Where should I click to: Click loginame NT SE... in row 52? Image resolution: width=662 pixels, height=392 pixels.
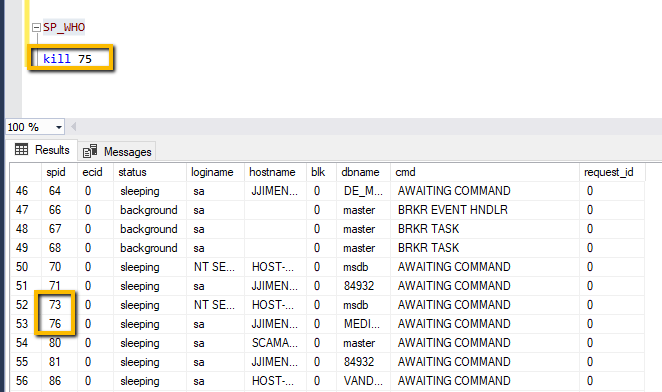point(215,305)
